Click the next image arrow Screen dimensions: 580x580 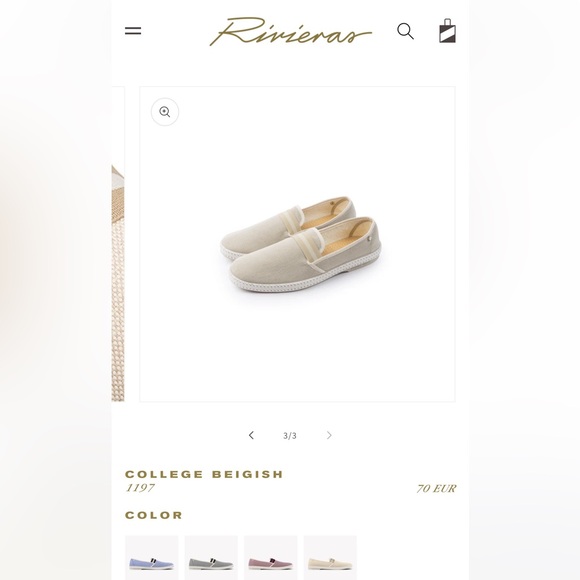(329, 435)
